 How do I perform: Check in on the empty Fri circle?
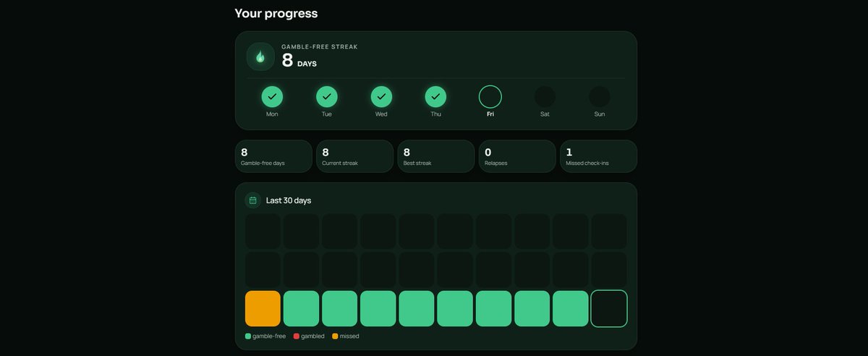coord(490,96)
